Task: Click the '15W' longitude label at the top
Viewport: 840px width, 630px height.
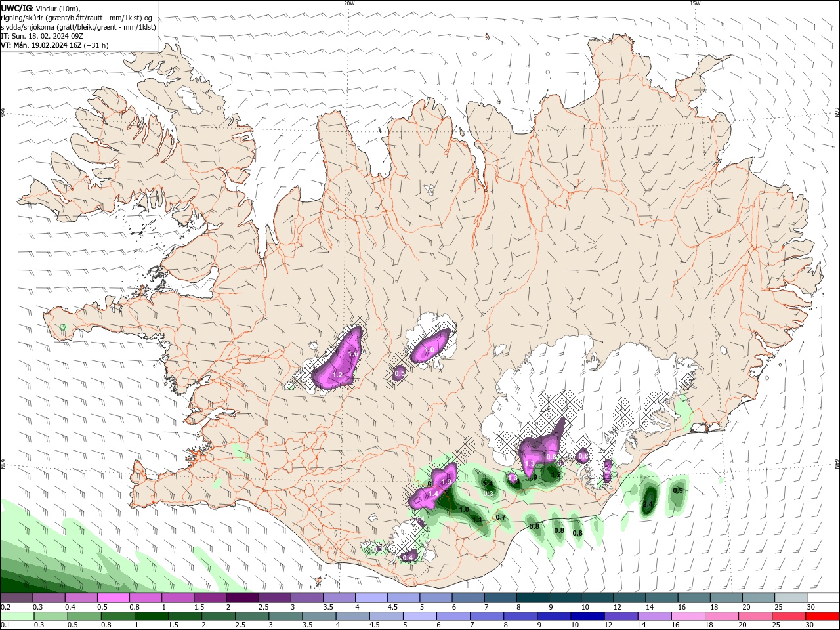Action: coord(694,3)
